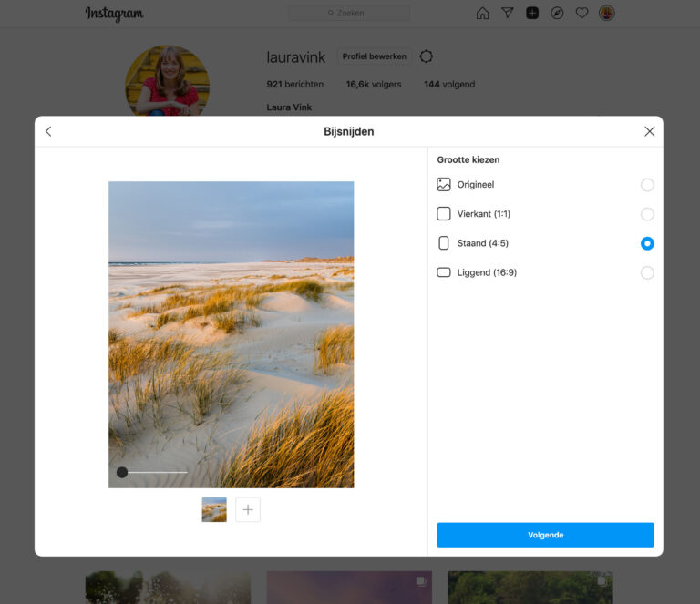Screen dimensions: 700x604
Task: Click the Staand portrait icon
Action: (x=443, y=243)
